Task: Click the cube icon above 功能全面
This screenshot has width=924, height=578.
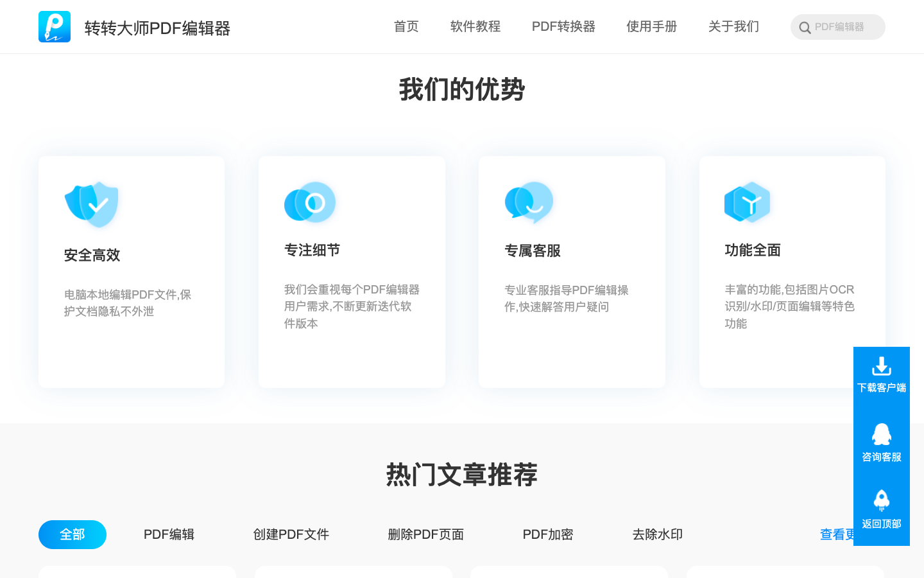Action: [747, 202]
